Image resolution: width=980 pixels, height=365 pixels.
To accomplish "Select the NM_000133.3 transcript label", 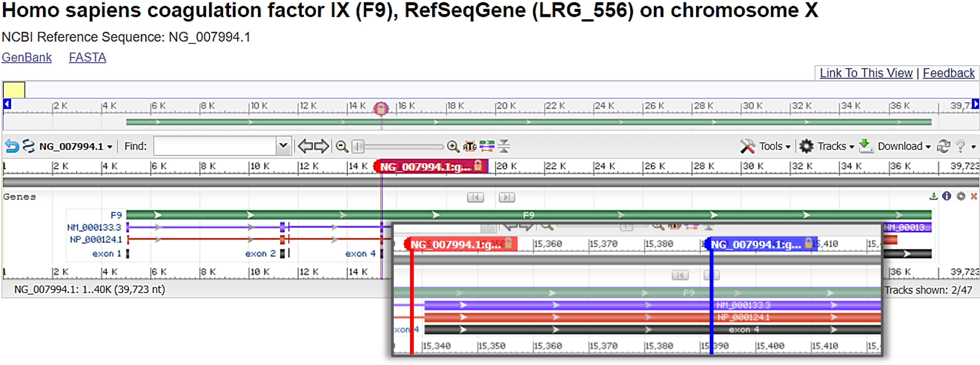I will (94, 227).
